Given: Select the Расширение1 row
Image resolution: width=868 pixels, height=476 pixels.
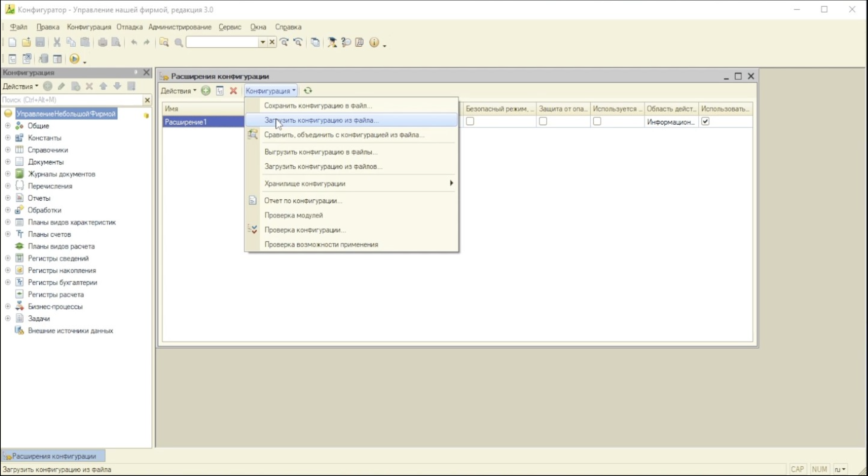Looking at the screenshot, I should point(203,122).
